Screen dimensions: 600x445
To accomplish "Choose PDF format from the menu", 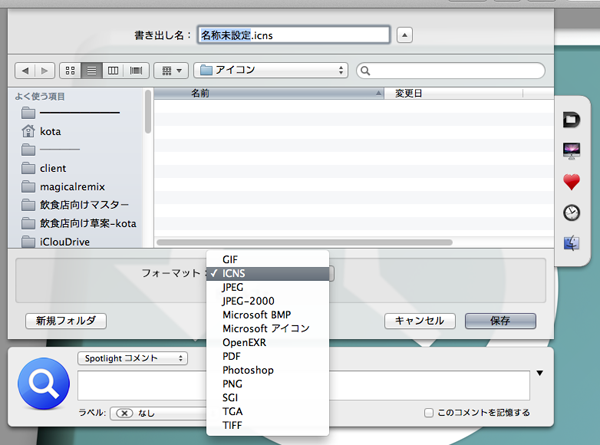I will coord(267,356).
